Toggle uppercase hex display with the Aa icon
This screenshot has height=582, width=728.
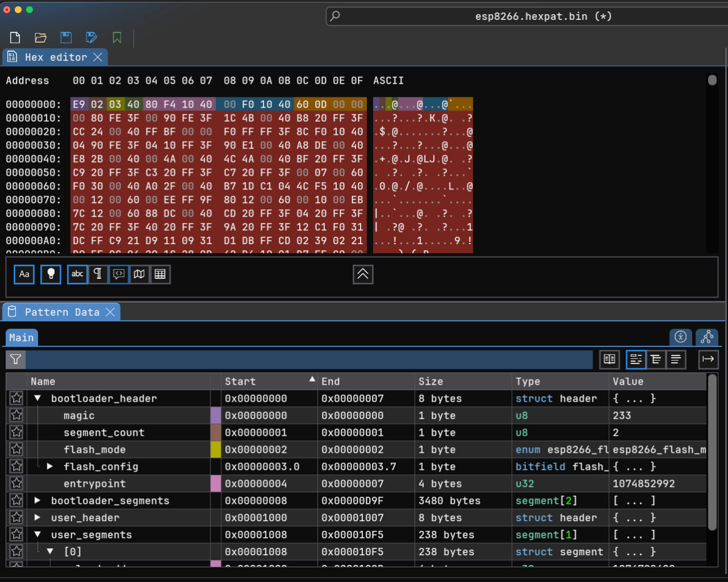tap(24, 274)
